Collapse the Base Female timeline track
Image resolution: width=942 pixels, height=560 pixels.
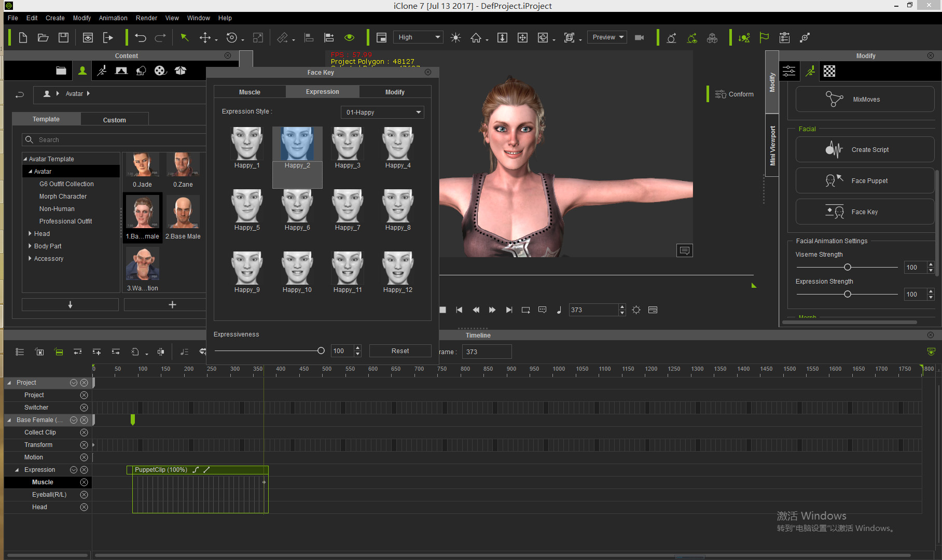click(9, 420)
